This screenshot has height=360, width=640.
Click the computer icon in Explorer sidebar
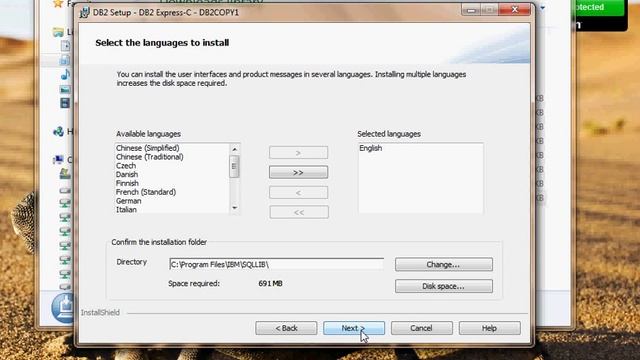58,160
